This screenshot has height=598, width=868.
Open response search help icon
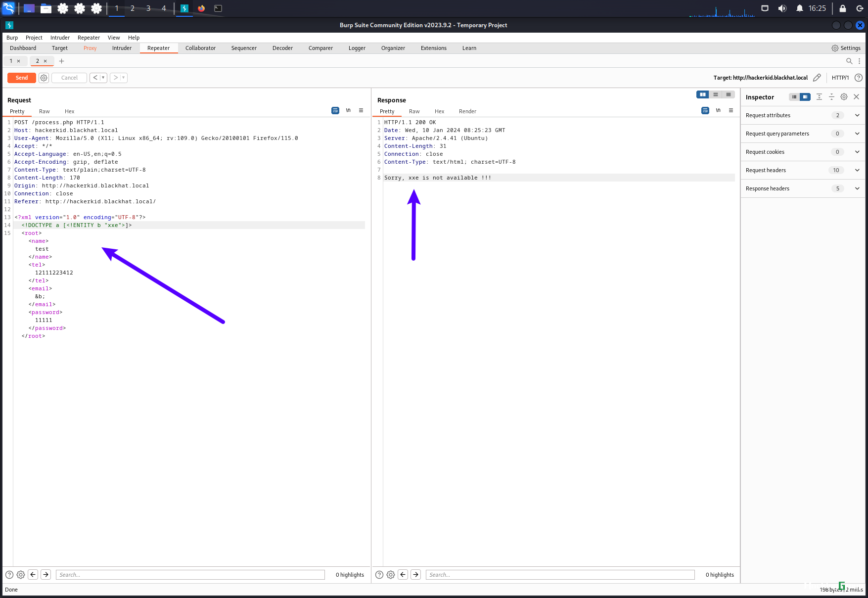(379, 575)
